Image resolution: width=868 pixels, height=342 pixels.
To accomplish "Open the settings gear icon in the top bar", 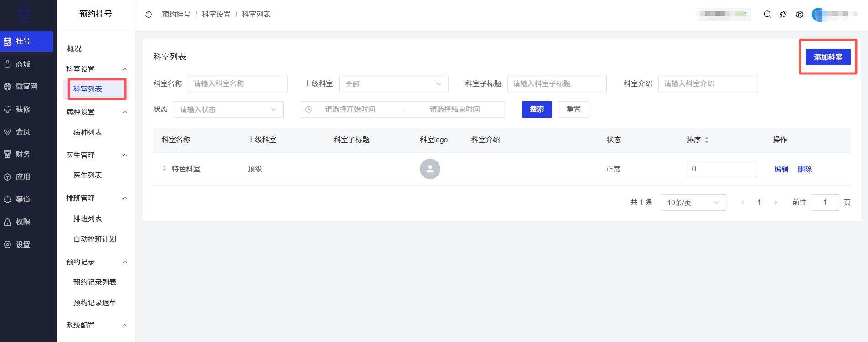I will [800, 15].
